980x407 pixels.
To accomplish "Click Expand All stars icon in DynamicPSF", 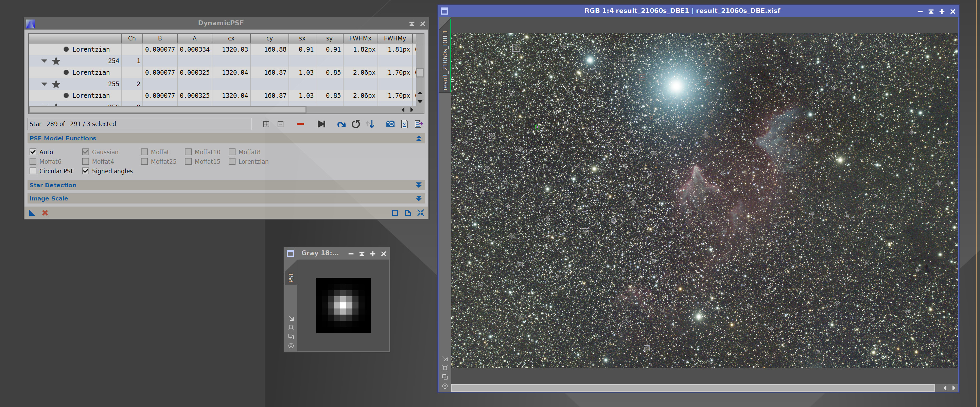I will [266, 124].
